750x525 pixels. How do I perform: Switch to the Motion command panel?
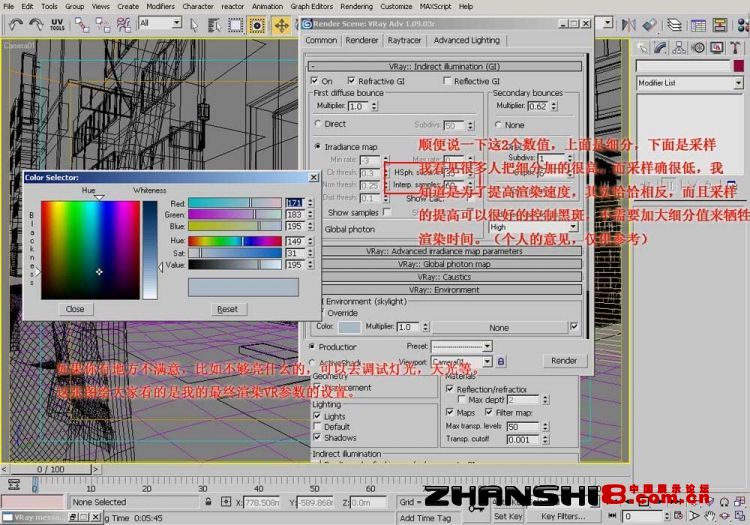pyautogui.click(x=698, y=47)
